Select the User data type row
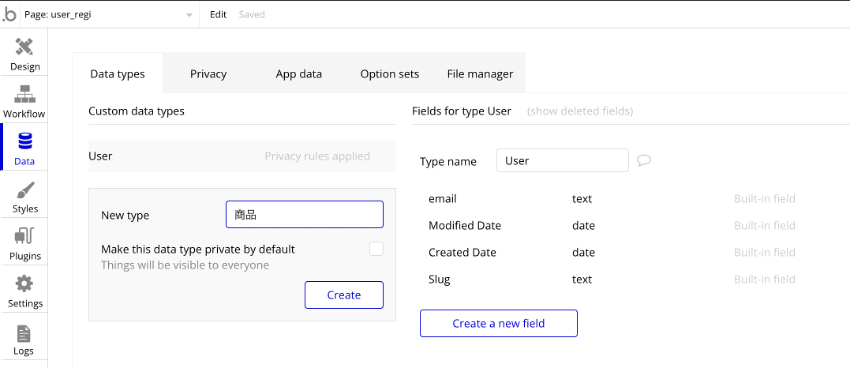This screenshot has height=368, width=850. (x=242, y=156)
